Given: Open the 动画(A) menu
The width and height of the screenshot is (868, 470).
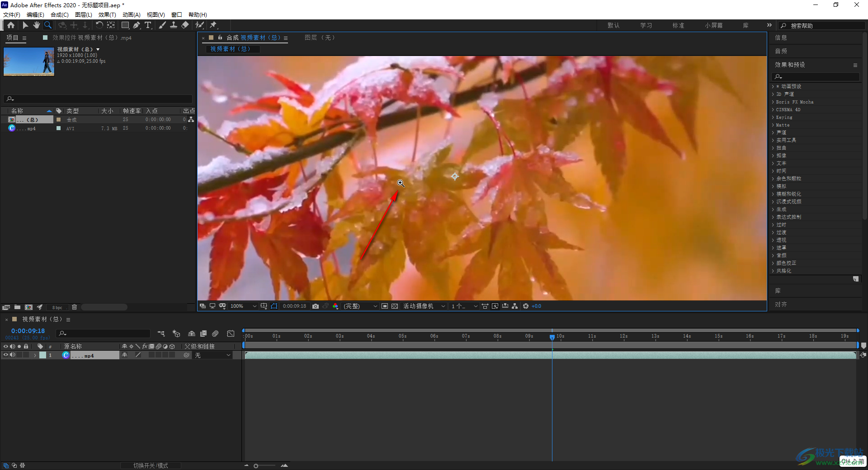Looking at the screenshot, I should tap(132, 14).
